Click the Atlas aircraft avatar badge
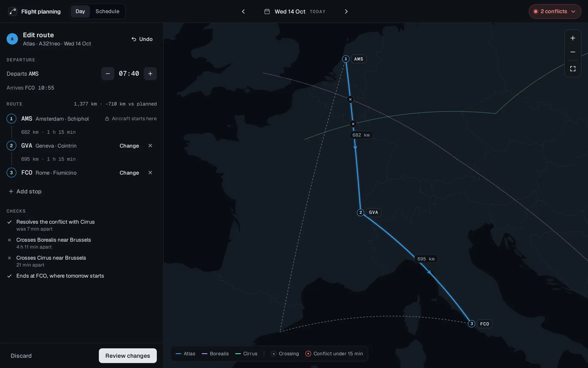The height and width of the screenshot is (368, 588). tap(12, 39)
